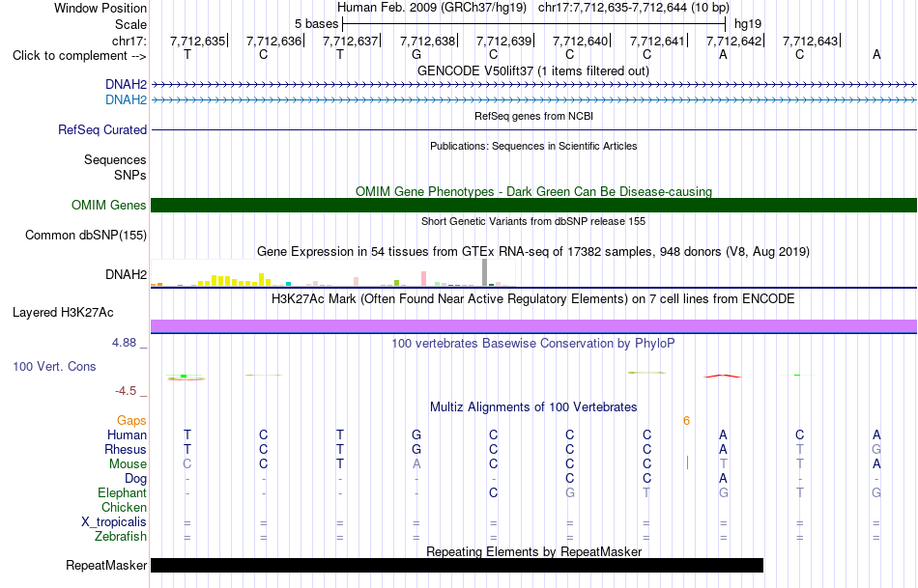Open the dark blue DNAH2 gene label
This screenshot has width=918, height=588.
[x=126, y=85]
